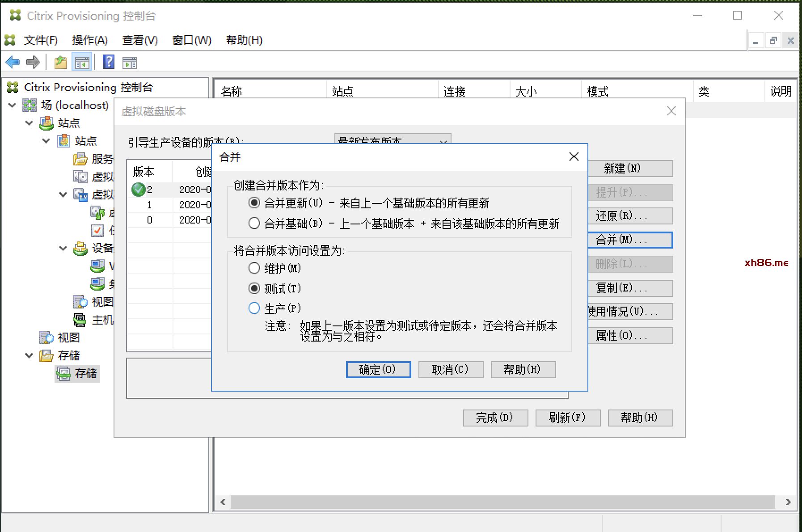Open the boot version dropdown list

[x=443, y=141]
